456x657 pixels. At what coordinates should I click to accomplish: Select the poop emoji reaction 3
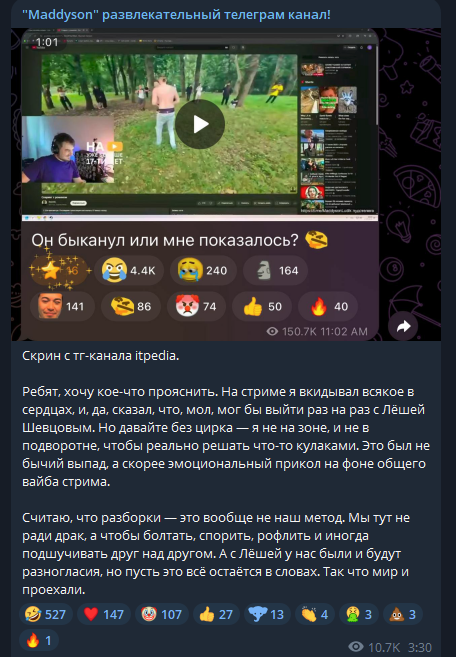403,614
